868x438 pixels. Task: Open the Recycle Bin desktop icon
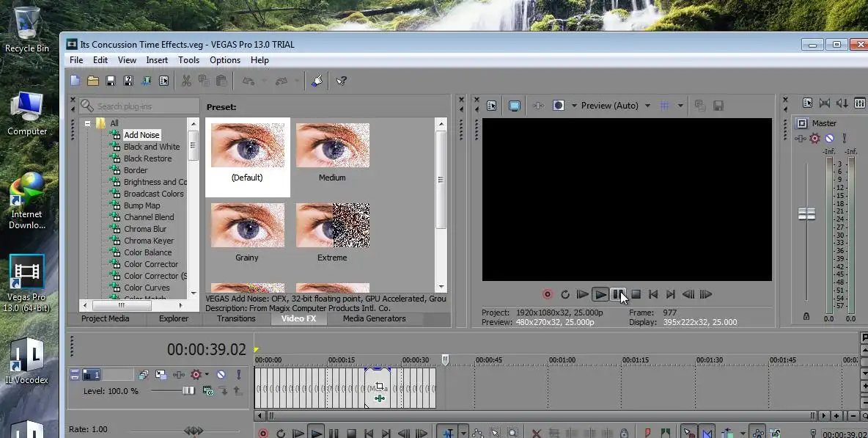[26, 29]
